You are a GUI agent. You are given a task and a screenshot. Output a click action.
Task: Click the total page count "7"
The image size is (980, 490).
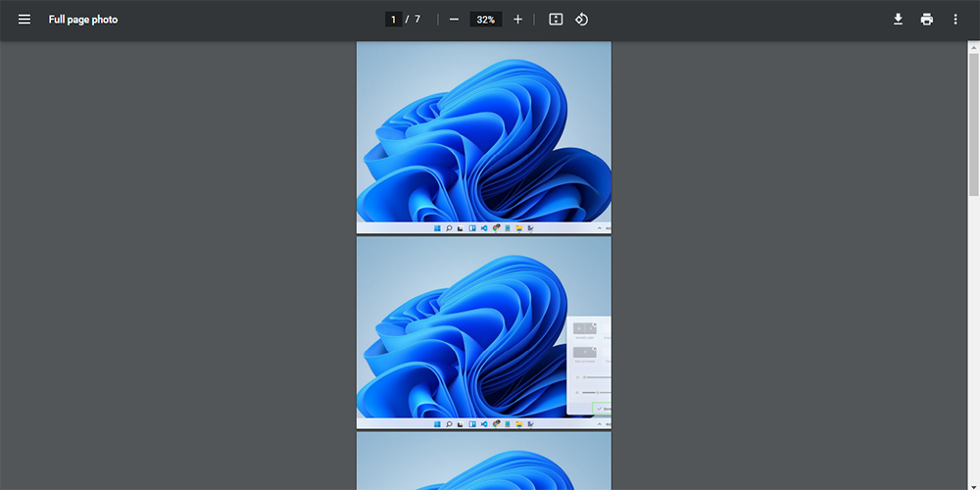(x=417, y=20)
